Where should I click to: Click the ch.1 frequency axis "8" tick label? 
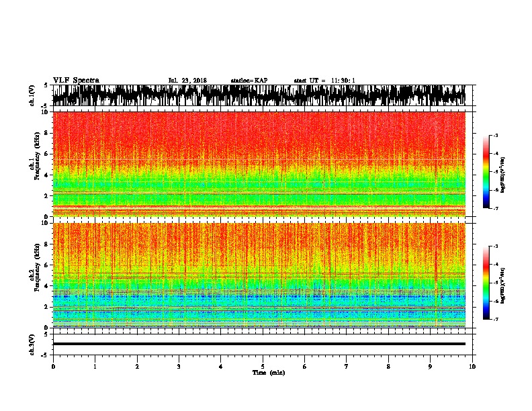click(x=47, y=133)
